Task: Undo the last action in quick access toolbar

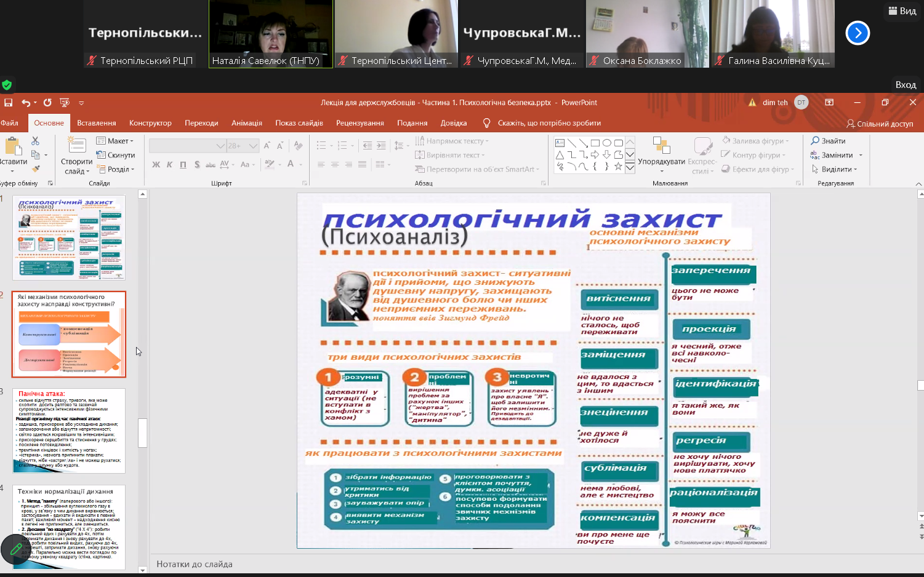Action: [25, 103]
